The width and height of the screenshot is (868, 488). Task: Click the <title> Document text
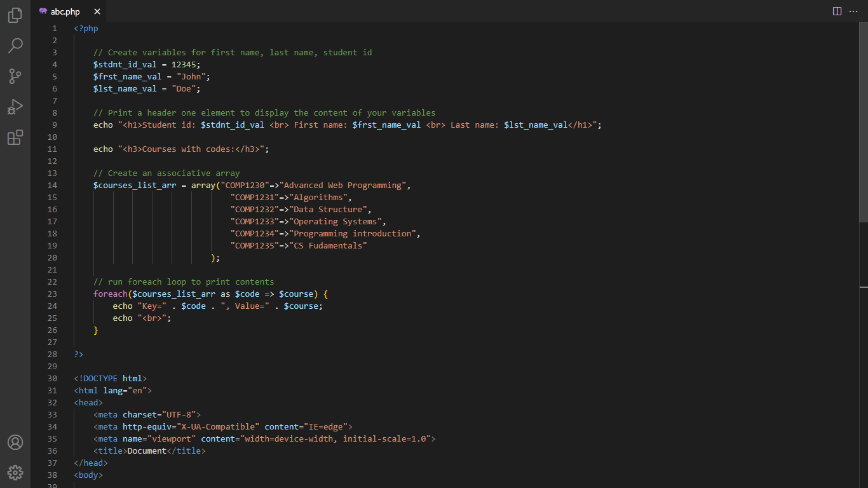coord(147,451)
